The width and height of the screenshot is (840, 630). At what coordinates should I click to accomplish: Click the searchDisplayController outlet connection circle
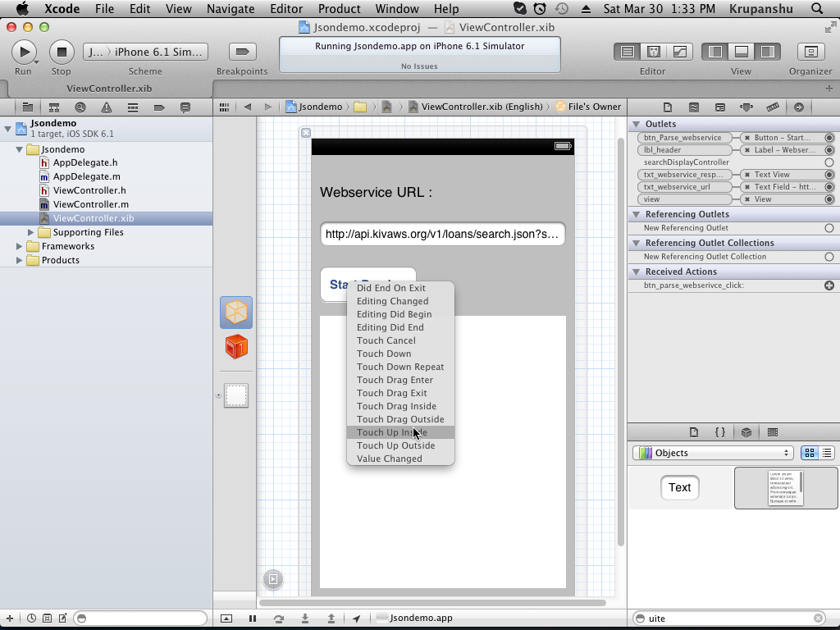point(829,162)
